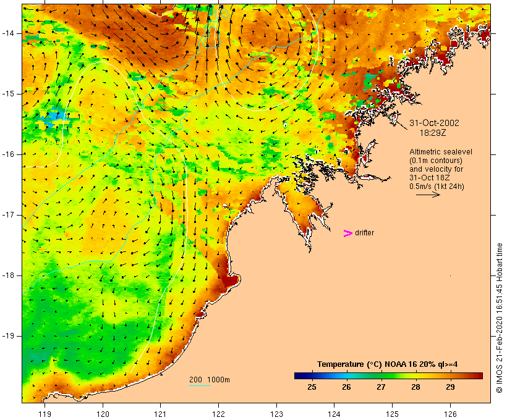Image resolution: width=507 pixels, height=420 pixels.
Task: Click the 'and velocity for' caption line
Action: pyautogui.click(x=437, y=169)
